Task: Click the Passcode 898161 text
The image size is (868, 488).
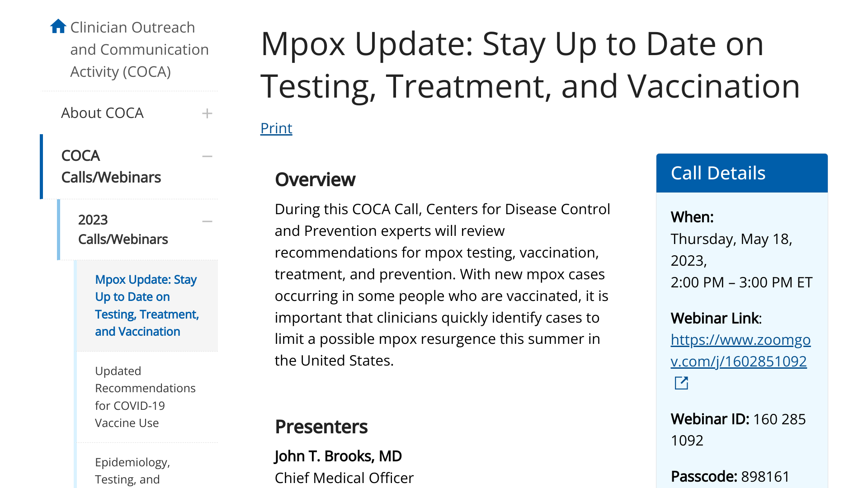Action: [x=730, y=477]
